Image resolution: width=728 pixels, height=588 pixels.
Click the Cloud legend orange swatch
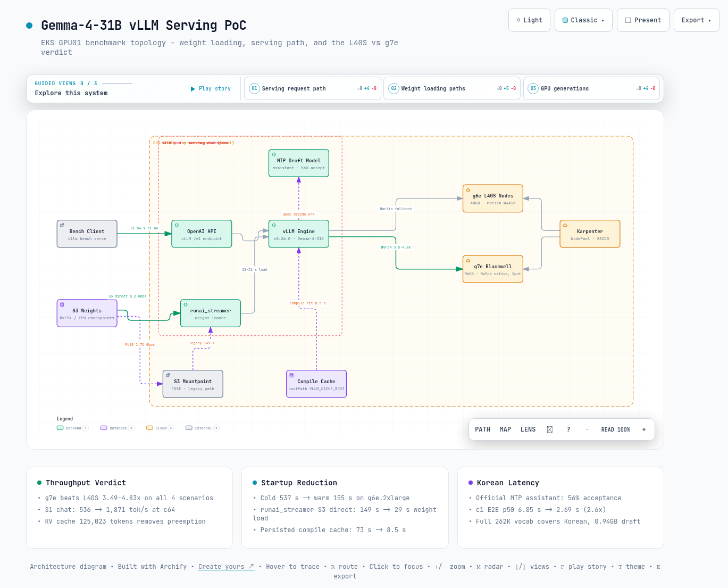(149, 428)
